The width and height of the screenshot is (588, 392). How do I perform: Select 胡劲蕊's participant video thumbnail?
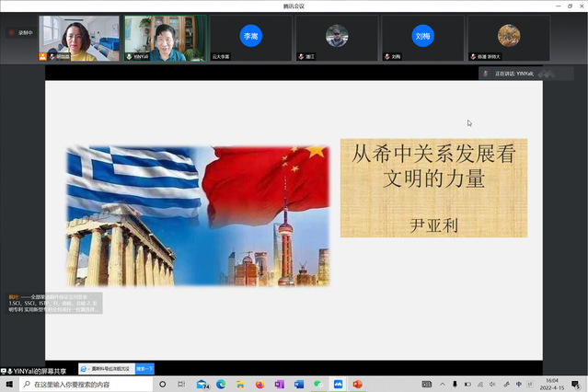click(x=78, y=38)
